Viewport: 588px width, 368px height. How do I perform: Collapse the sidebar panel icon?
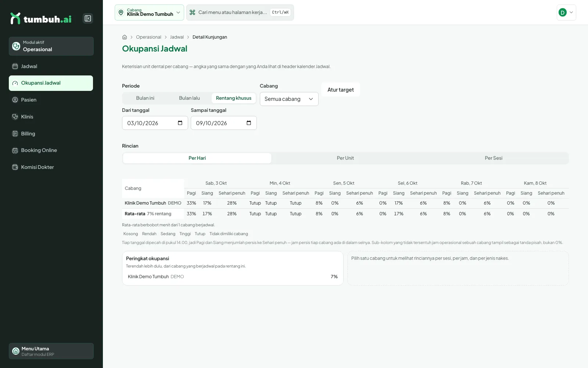point(88,18)
